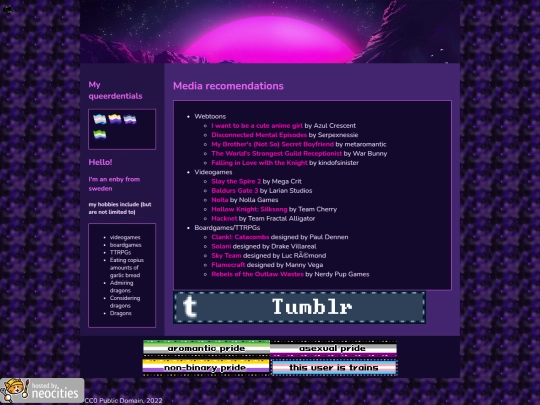
Task: Click 'Considering dragons' hobby item
Action: tap(125, 302)
